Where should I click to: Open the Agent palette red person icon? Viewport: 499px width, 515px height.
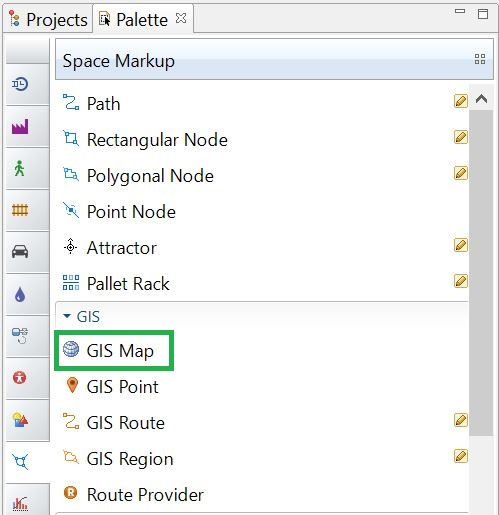[x=20, y=378]
